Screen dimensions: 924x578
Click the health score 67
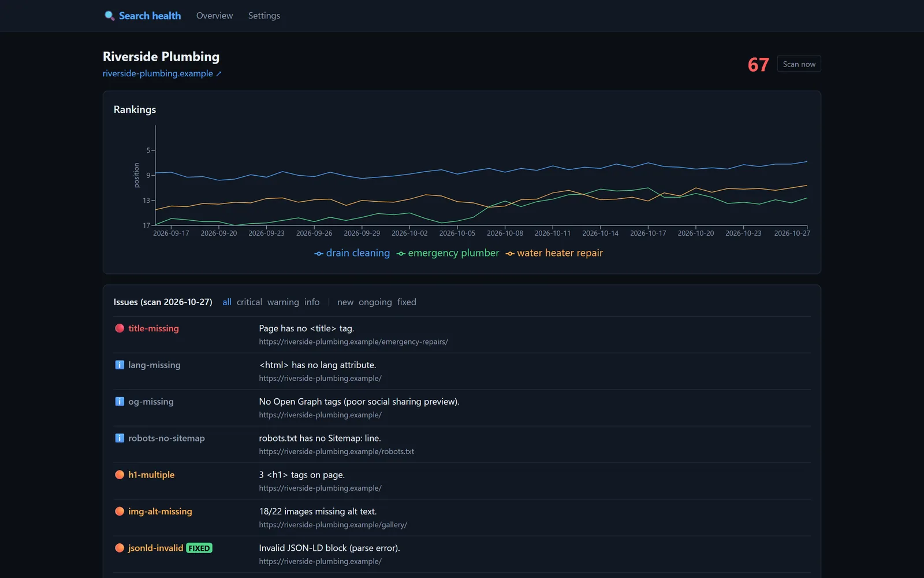[758, 65]
